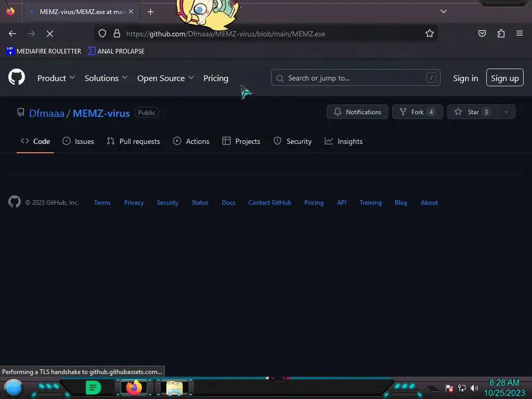Switch to the Projects tab
532x399 pixels.
point(241,141)
